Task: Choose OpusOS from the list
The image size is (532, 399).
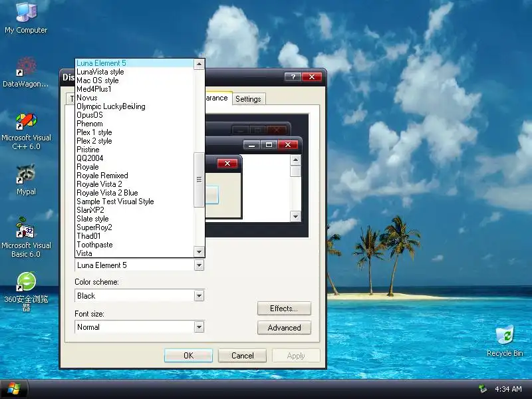Action: 134,115
